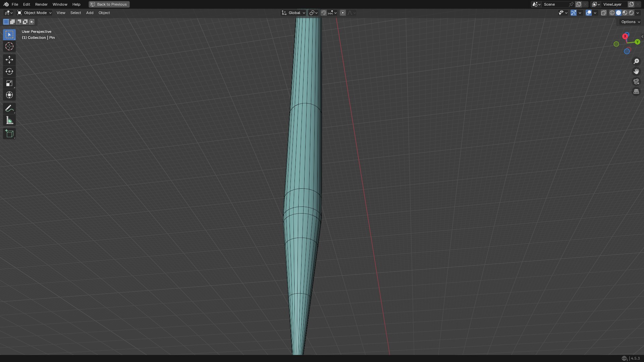Click the negative Y axis gizmo dot

pyautogui.click(x=616, y=44)
